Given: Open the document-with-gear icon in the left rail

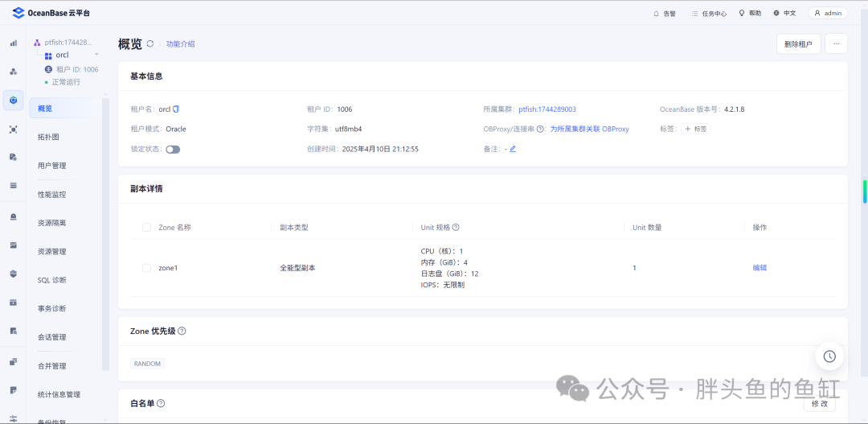Looking at the screenshot, I should click(x=14, y=158).
